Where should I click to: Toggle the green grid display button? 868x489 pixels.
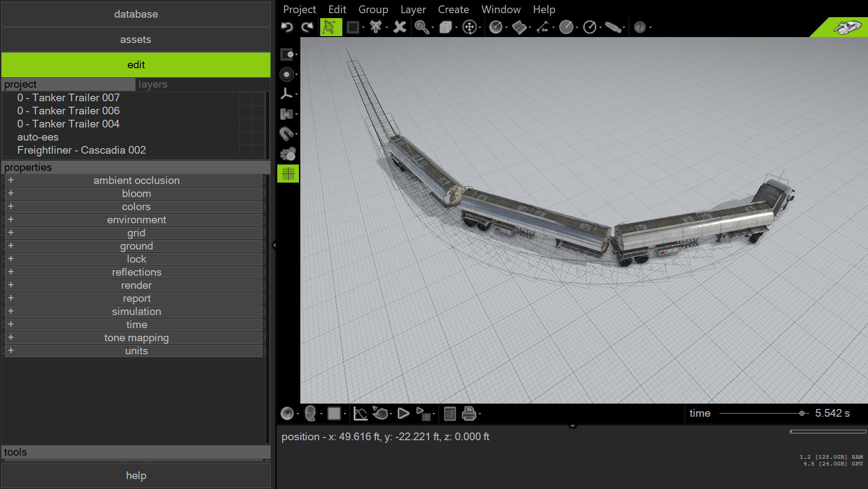pyautogui.click(x=288, y=174)
